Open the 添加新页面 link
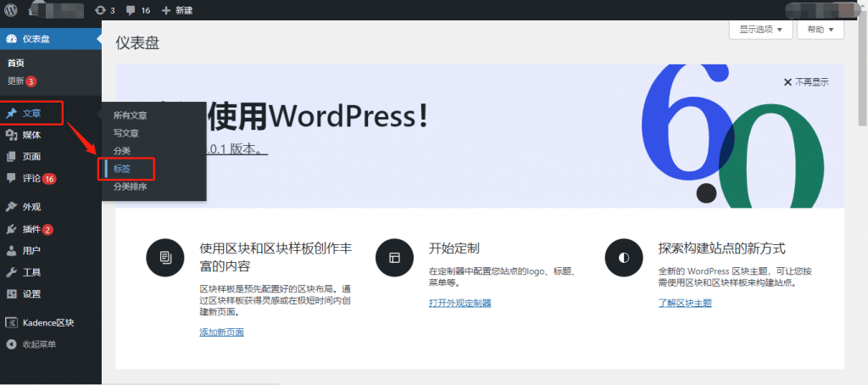Viewport: 868px width, 385px height. [221, 332]
